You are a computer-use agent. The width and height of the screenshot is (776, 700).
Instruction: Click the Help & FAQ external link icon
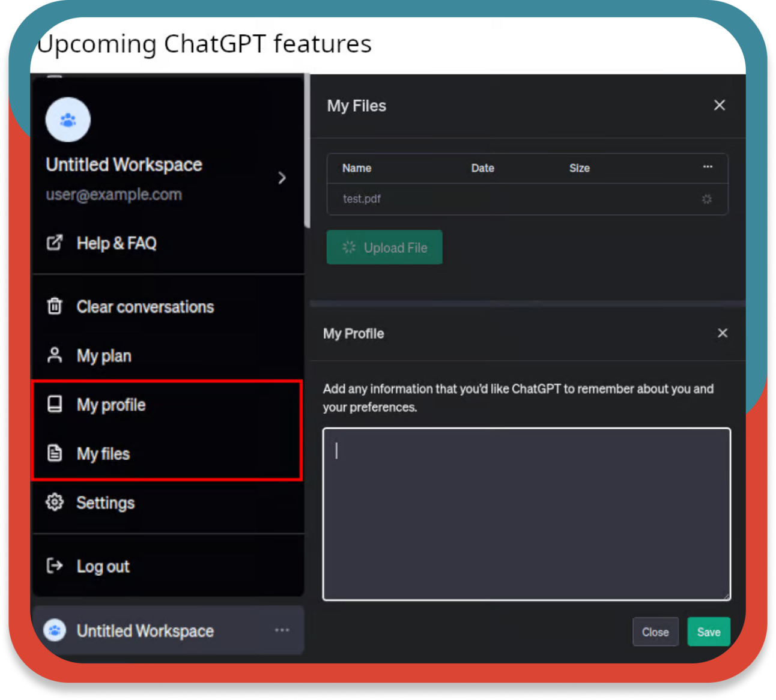pos(55,243)
